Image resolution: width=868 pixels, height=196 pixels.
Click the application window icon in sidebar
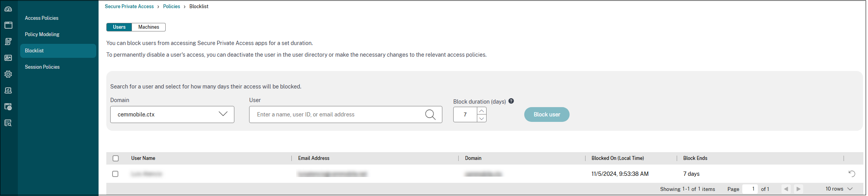click(8, 25)
